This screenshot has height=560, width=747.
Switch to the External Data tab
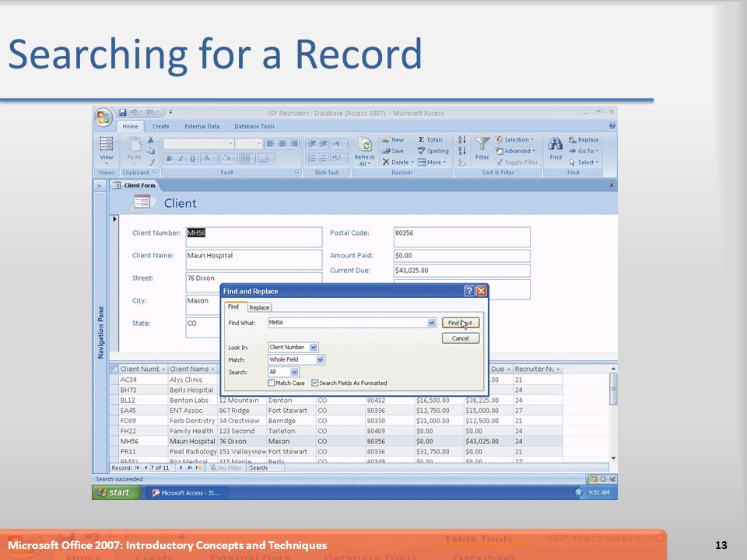[202, 126]
